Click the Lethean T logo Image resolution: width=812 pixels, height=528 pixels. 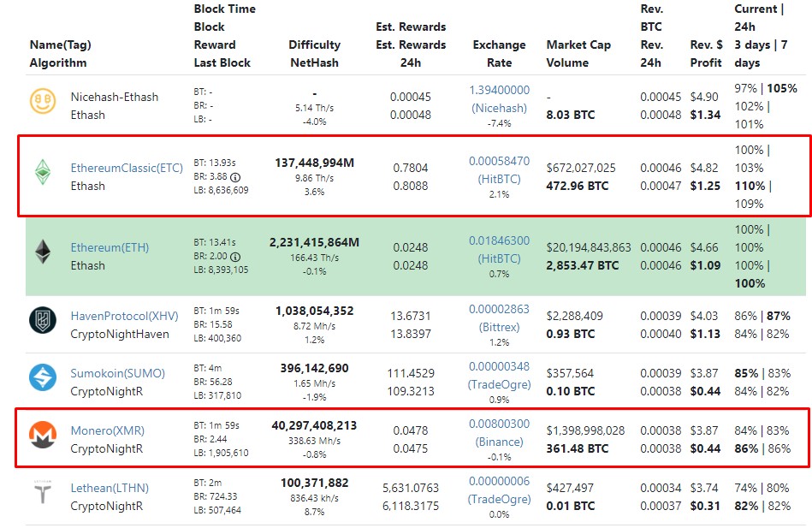click(43, 492)
